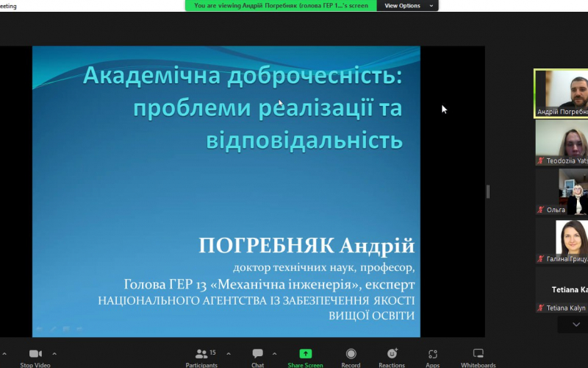Select Teodoziia Yats video thumbnail

[562, 143]
